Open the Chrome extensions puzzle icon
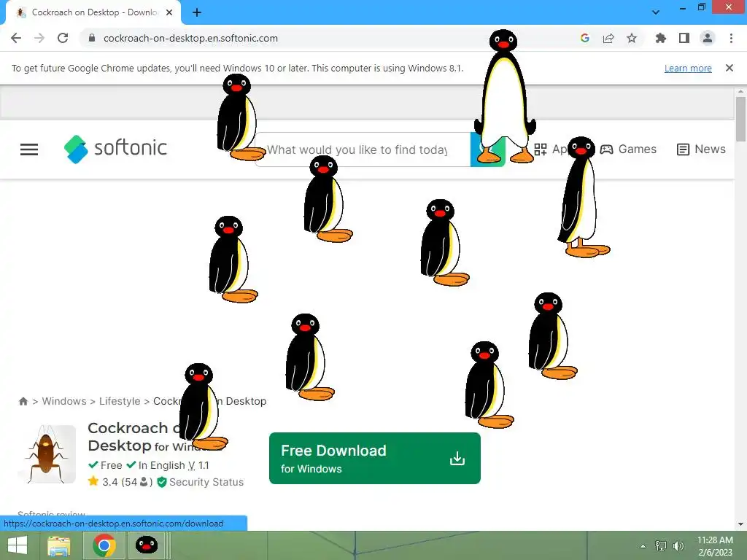747x560 pixels. coord(661,38)
